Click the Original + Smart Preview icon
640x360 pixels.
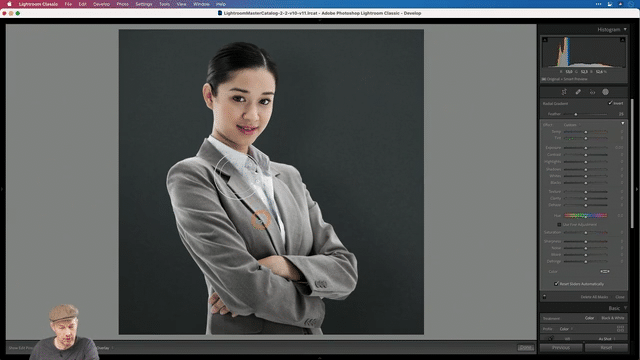[x=544, y=79]
